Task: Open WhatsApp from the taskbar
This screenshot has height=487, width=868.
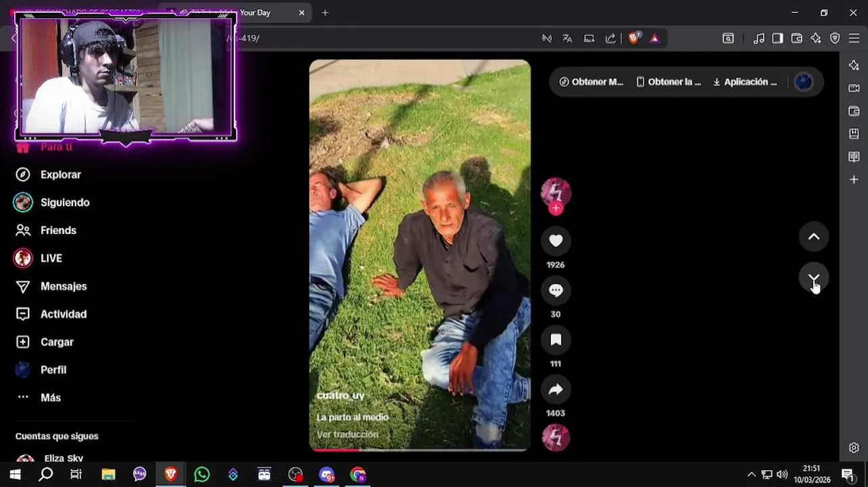Action: 201,475
